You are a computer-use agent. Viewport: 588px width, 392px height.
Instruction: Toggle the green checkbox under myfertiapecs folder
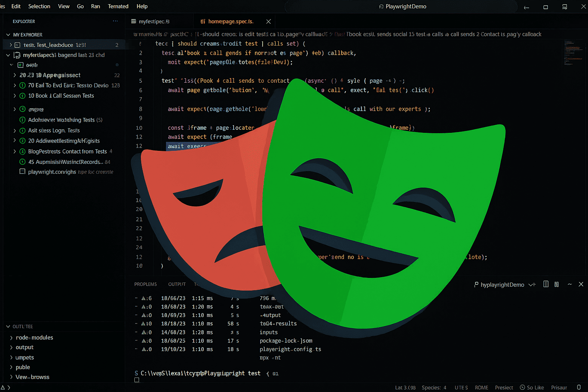coord(21,65)
